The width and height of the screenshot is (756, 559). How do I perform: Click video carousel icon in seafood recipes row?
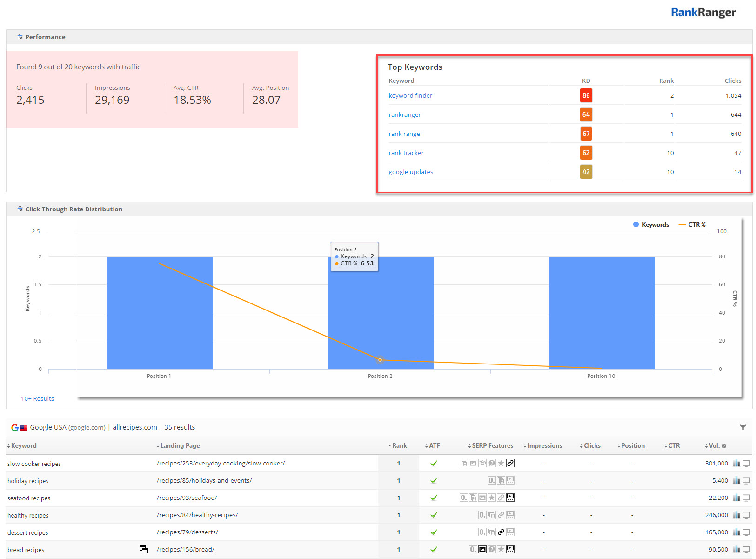[510, 498]
